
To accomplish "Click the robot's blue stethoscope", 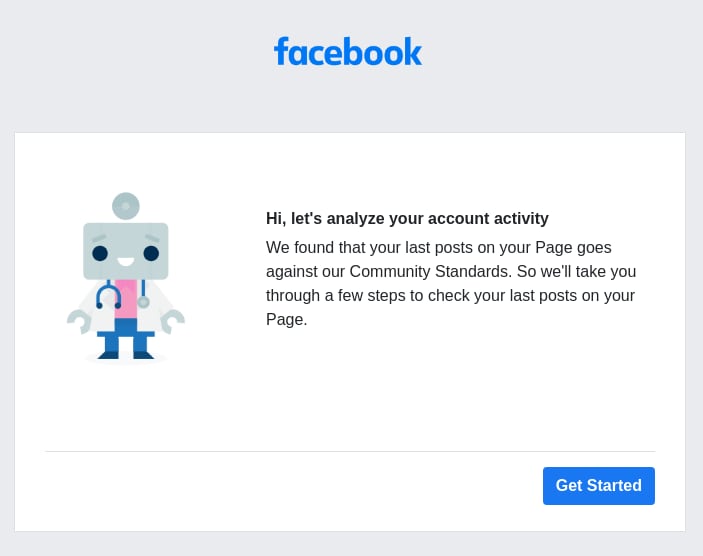I will pos(120,294).
